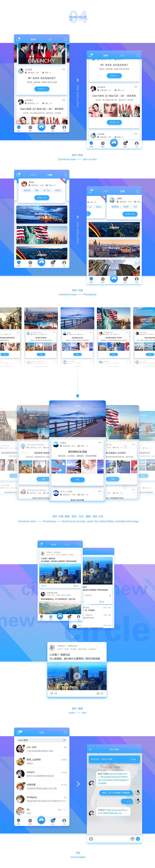The width and height of the screenshot is (155, 868).
Task: Open the Australia region banner
Action: [x=42, y=215]
